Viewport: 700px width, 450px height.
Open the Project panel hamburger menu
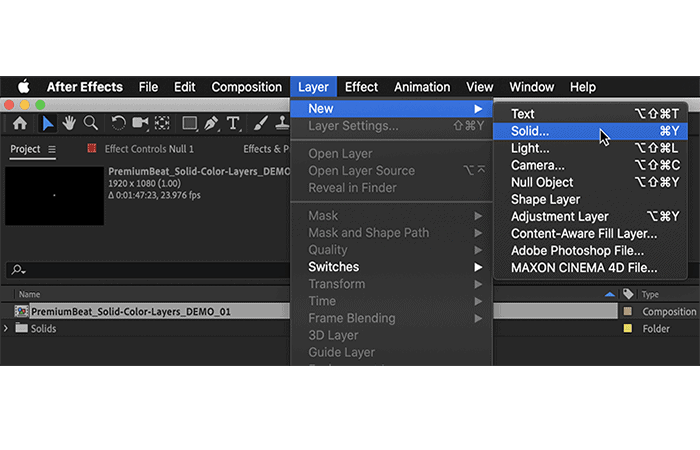(52, 149)
